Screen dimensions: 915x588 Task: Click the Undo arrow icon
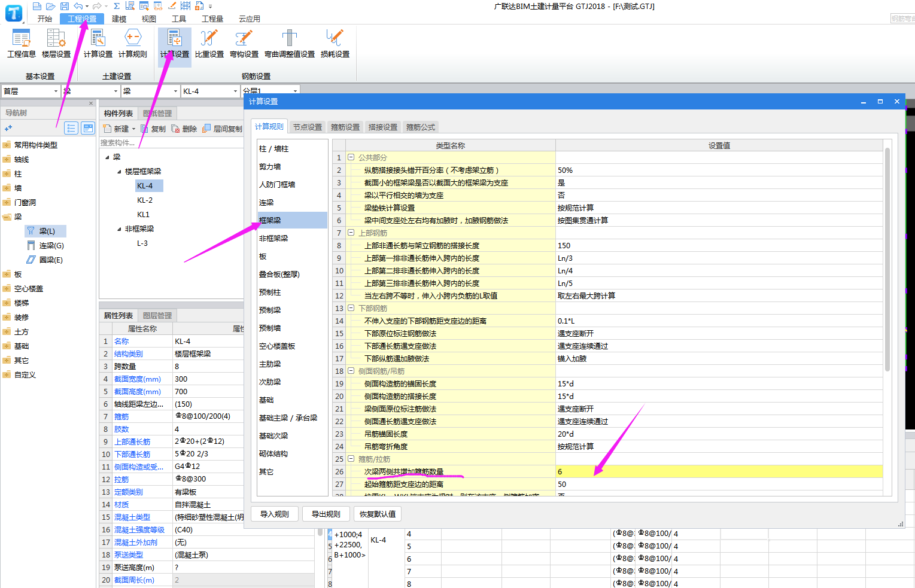click(78, 6)
